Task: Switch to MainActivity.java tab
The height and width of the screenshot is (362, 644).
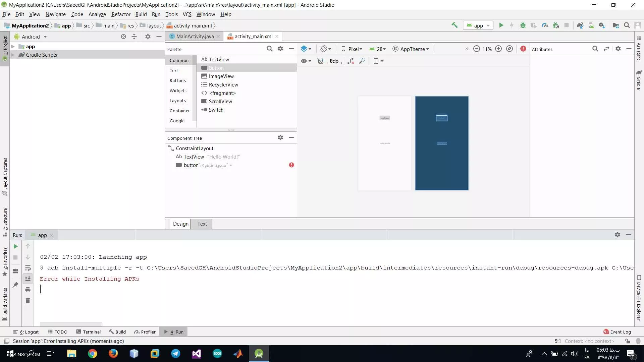Action: coord(195,36)
